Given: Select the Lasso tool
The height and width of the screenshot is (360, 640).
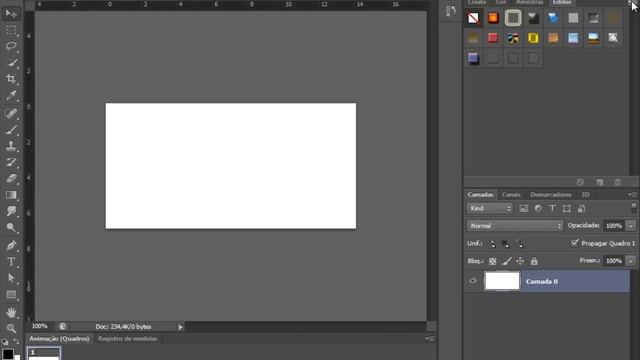Looking at the screenshot, I should tap(11, 46).
